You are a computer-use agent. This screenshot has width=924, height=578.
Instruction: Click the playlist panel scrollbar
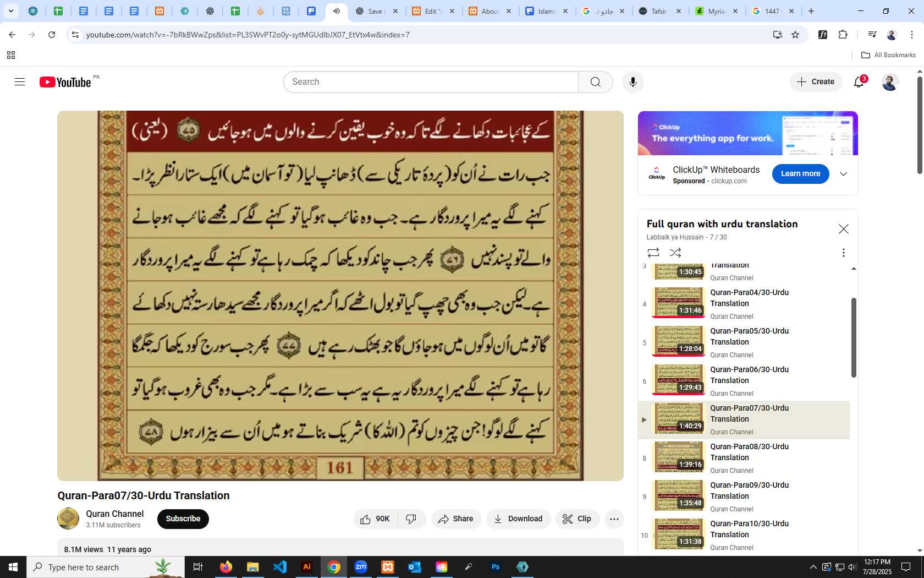[854, 337]
